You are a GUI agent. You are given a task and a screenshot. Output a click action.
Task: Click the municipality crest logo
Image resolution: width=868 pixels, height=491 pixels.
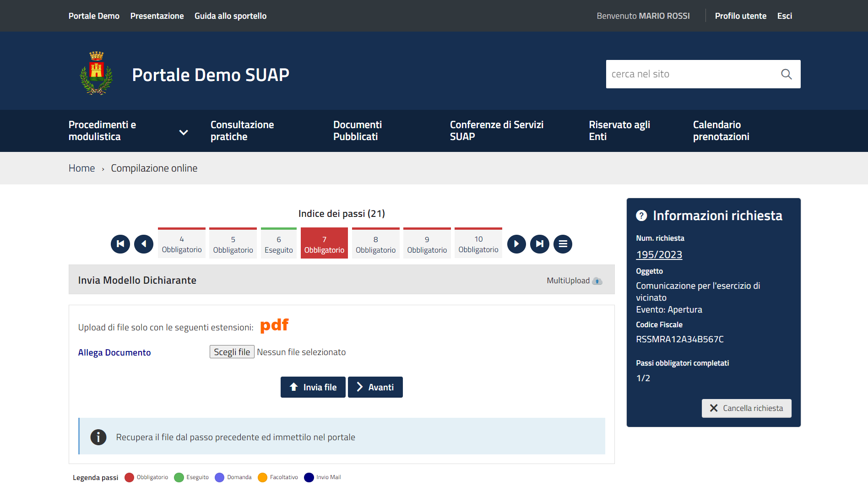[96, 73]
